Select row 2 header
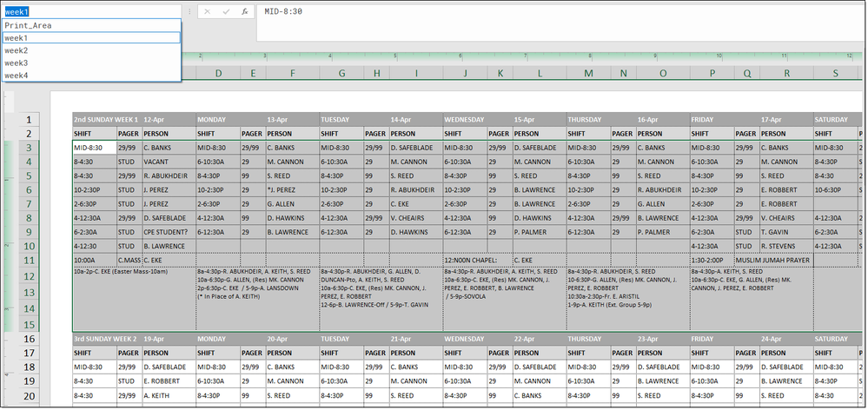868x410 pixels. click(30, 134)
